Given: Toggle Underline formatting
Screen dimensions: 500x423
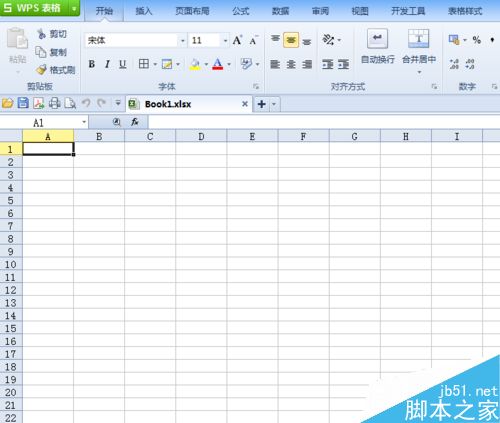Looking at the screenshot, I should 123,64.
